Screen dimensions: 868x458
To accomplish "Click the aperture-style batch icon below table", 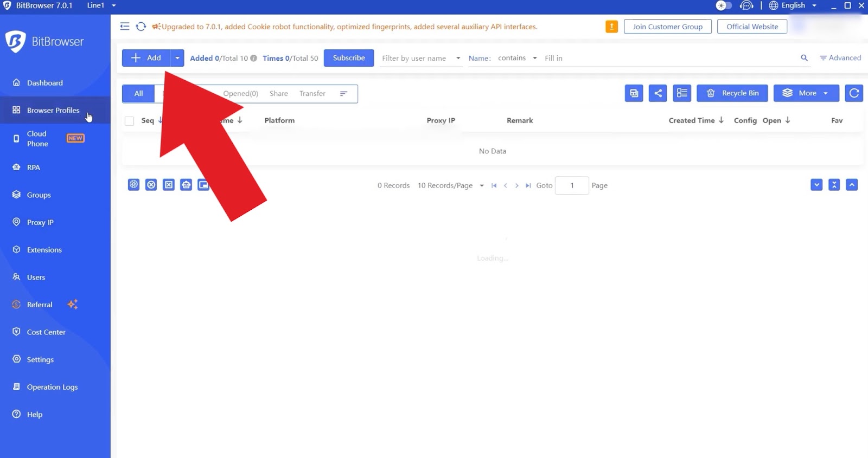I will [134, 185].
